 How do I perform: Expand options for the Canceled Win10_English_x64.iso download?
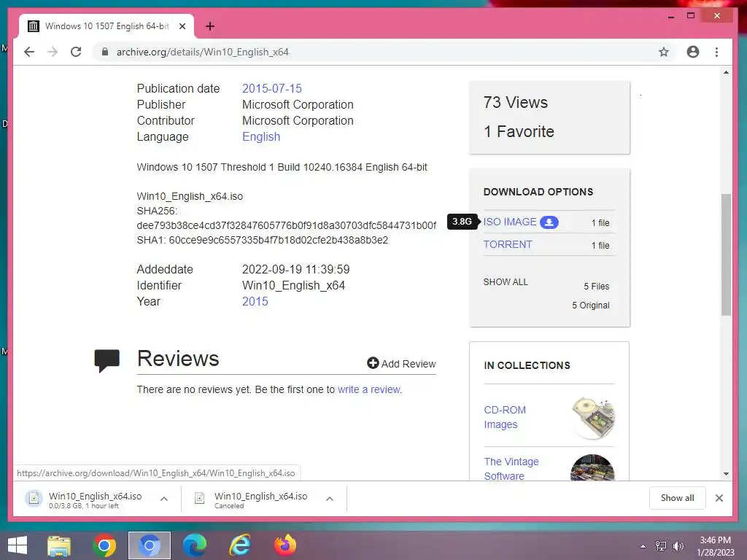click(x=329, y=499)
